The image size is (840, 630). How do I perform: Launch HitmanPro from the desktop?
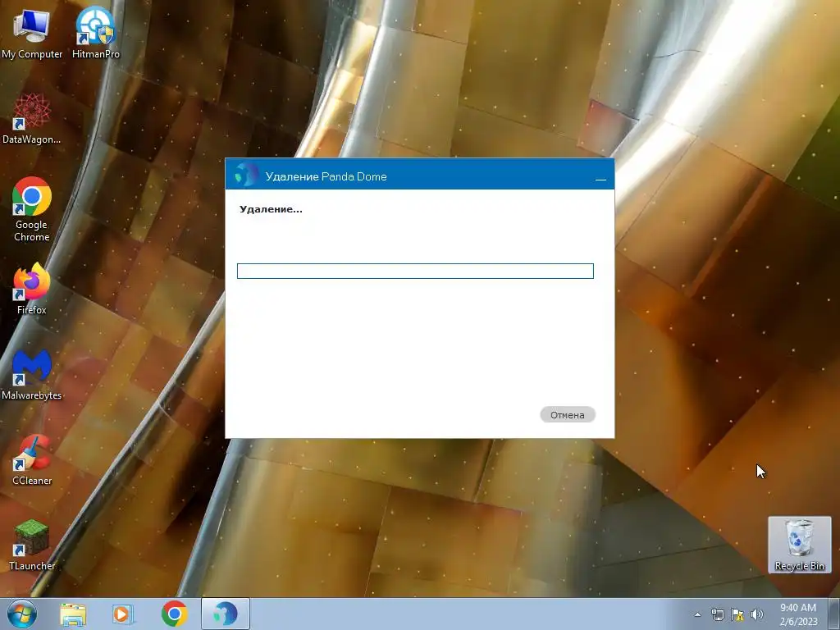(95, 33)
